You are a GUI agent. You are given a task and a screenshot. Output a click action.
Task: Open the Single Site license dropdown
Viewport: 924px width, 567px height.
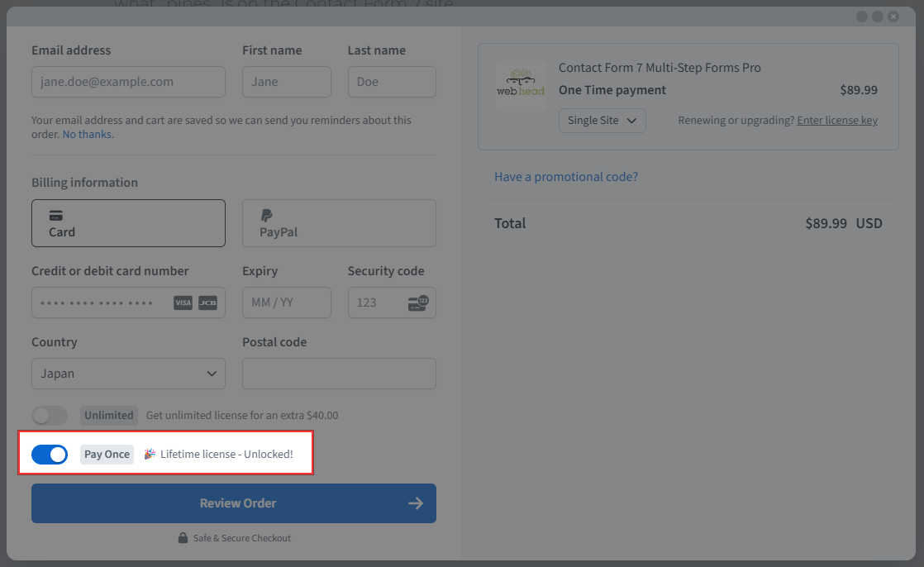tap(602, 121)
